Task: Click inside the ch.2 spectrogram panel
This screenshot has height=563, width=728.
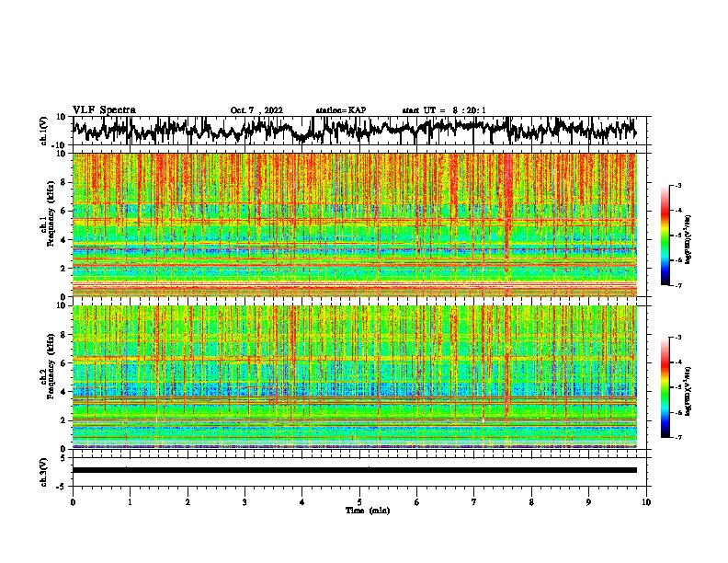Action: (354, 377)
